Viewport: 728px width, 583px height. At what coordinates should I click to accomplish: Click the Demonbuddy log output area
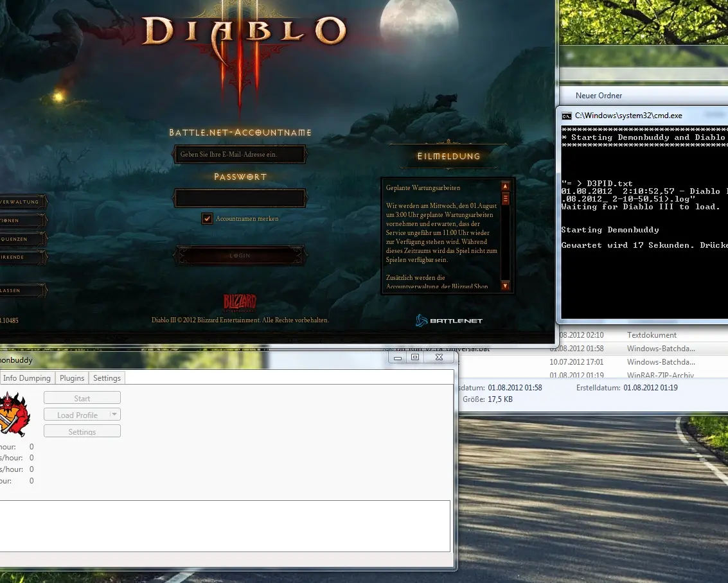click(225, 526)
